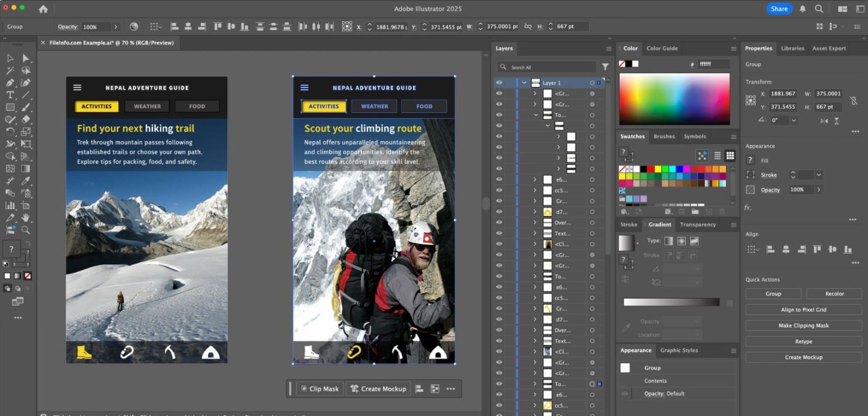Open the Libraries tab
The width and height of the screenshot is (868, 416).
[x=792, y=48]
